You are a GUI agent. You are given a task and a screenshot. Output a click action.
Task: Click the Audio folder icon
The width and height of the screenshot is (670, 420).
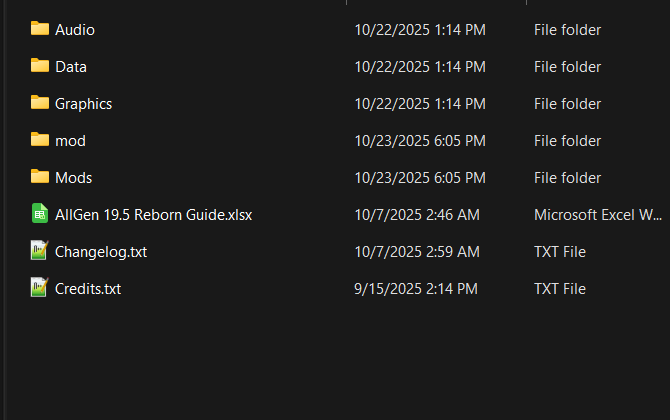pyautogui.click(x=40, y=29)
